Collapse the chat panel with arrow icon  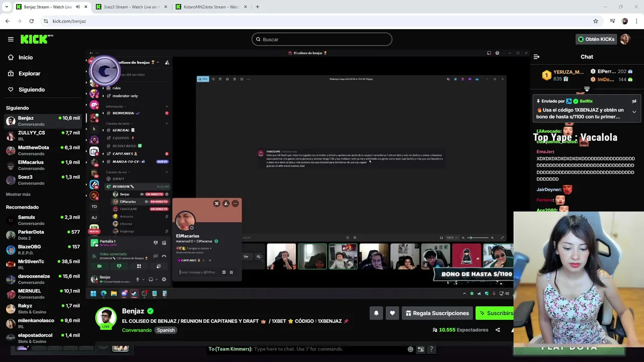pos(536,57)
